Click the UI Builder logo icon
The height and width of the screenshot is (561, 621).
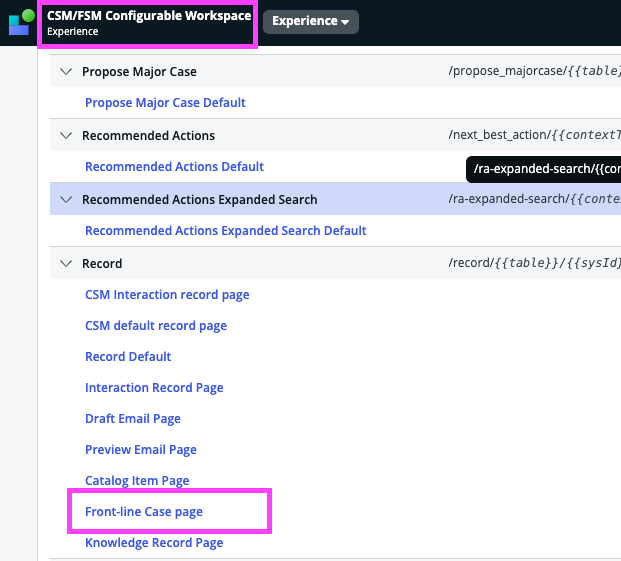21,22
